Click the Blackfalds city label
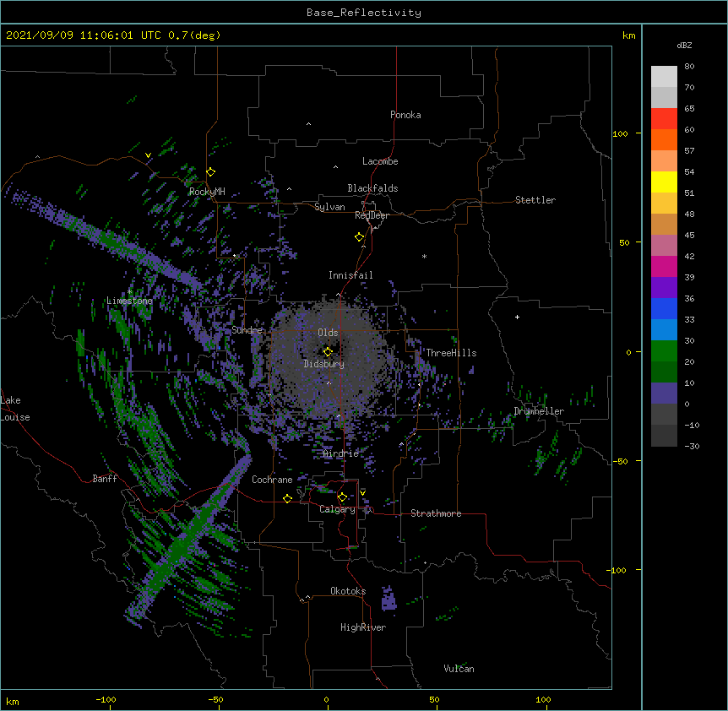The image size is (728, 711). click(x=372, y=188)
